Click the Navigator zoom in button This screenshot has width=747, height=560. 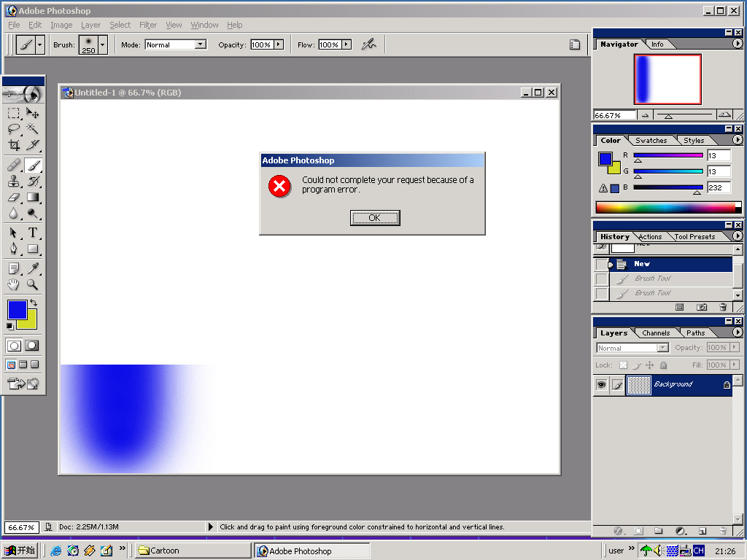point(724,114)
